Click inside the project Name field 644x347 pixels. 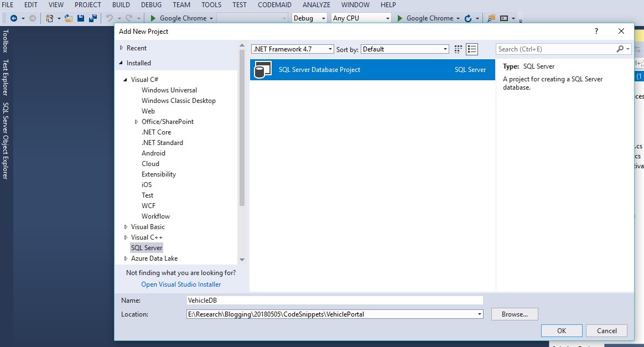point(332,300)
